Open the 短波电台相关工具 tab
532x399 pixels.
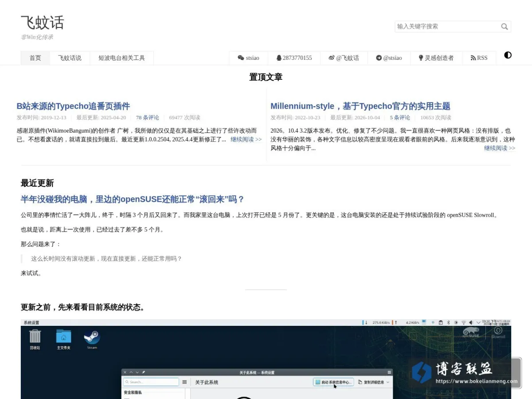click(x=121, y=58)
